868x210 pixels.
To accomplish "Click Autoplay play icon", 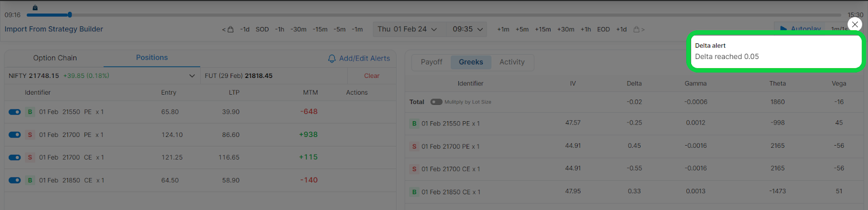I will pos(783,29).
